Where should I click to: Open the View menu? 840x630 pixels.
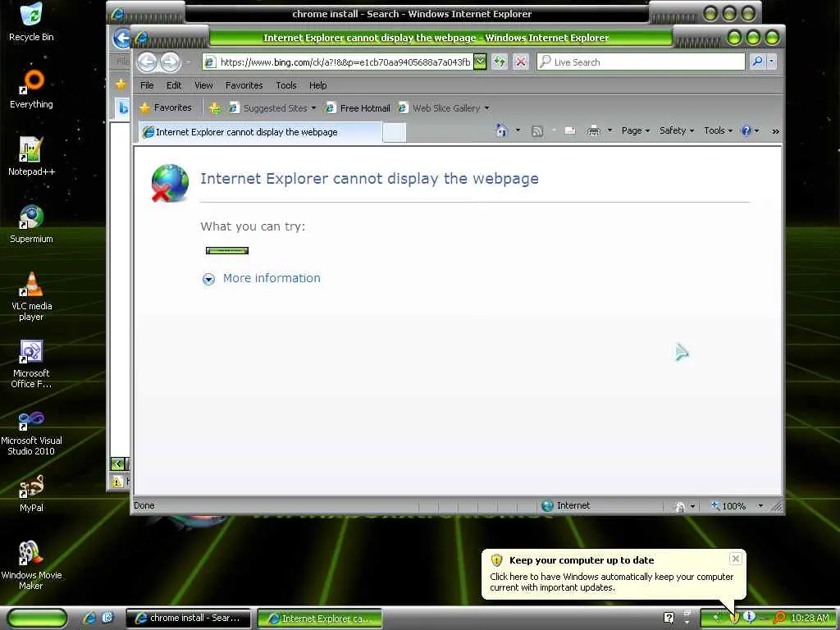click(x=203, y=85)
